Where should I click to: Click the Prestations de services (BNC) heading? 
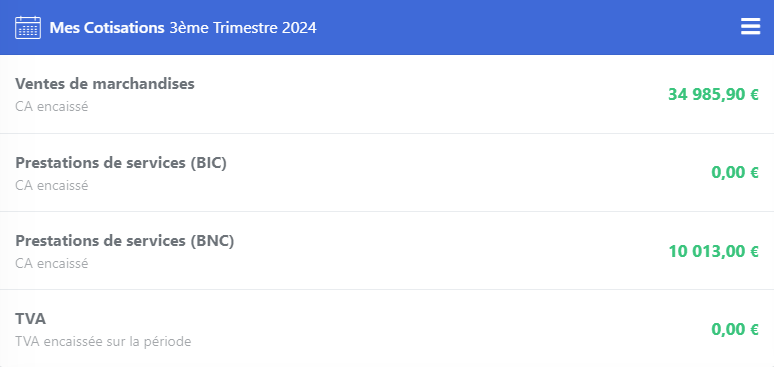[124, 241]
